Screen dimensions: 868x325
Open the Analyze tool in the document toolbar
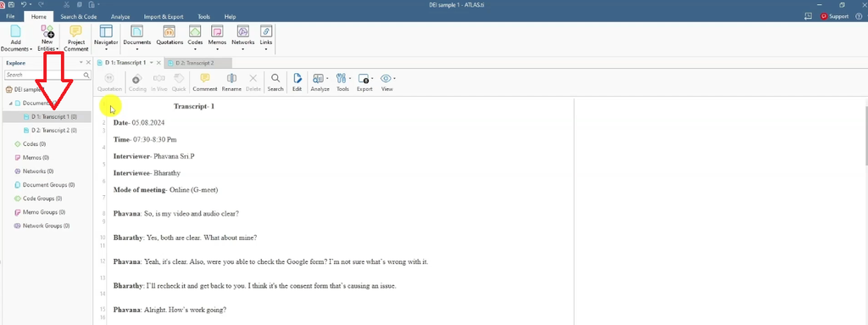tap(320, 82)
